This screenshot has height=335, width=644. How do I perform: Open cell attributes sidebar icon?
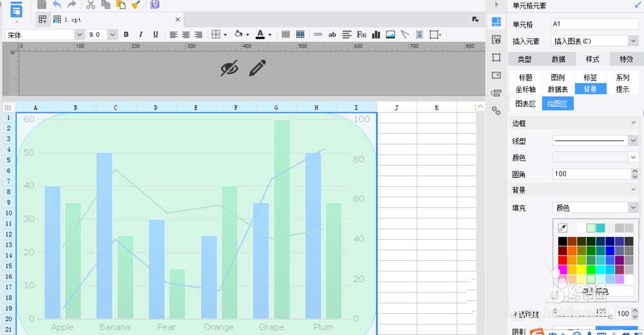tap(496, 39)
